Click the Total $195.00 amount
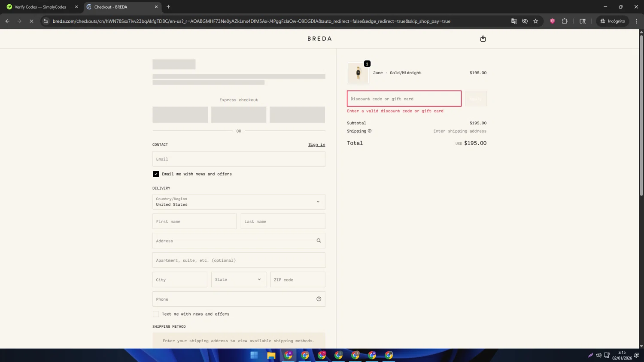This screenshot has width=644, height=362. point(475,143)
